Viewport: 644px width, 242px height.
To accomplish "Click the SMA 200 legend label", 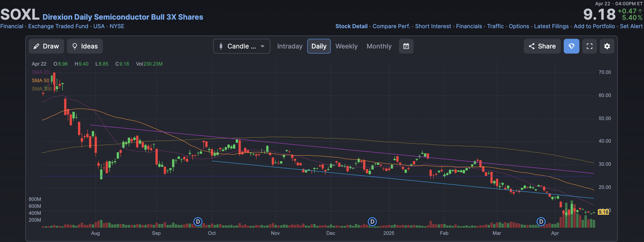I will tap(42, 89).
